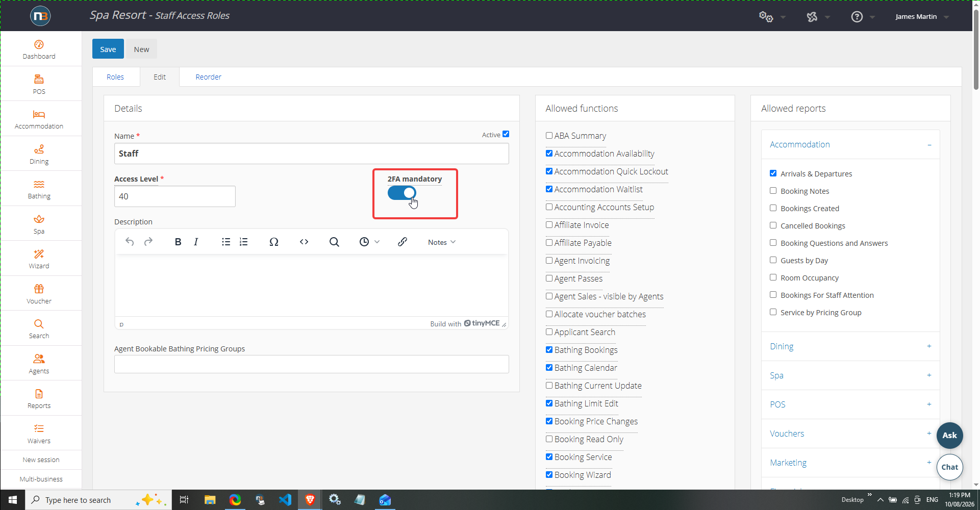Open the Dashboard sidebar icon
This screenshot has height=510, width=980.
tap(39, 45)
